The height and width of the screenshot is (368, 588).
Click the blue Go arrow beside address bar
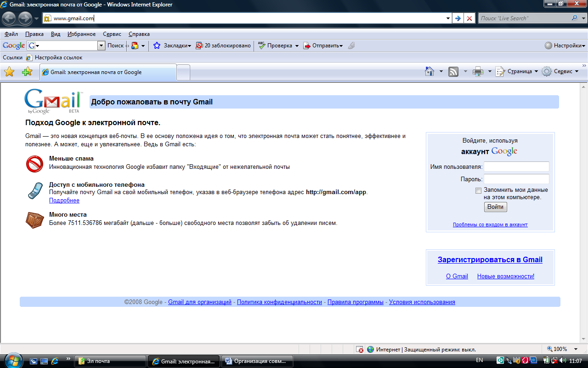[x=458, y=18]
